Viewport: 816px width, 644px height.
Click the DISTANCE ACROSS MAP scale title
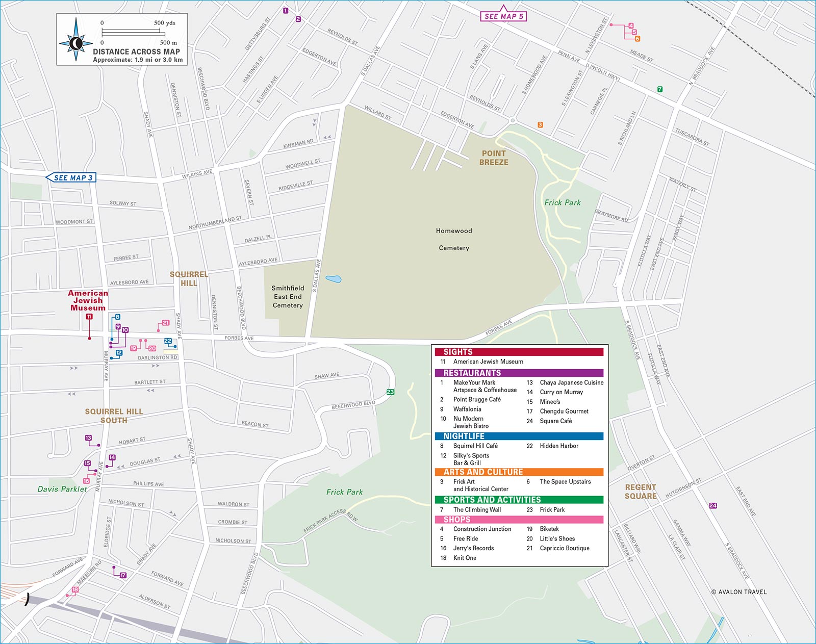pos(136,51)
